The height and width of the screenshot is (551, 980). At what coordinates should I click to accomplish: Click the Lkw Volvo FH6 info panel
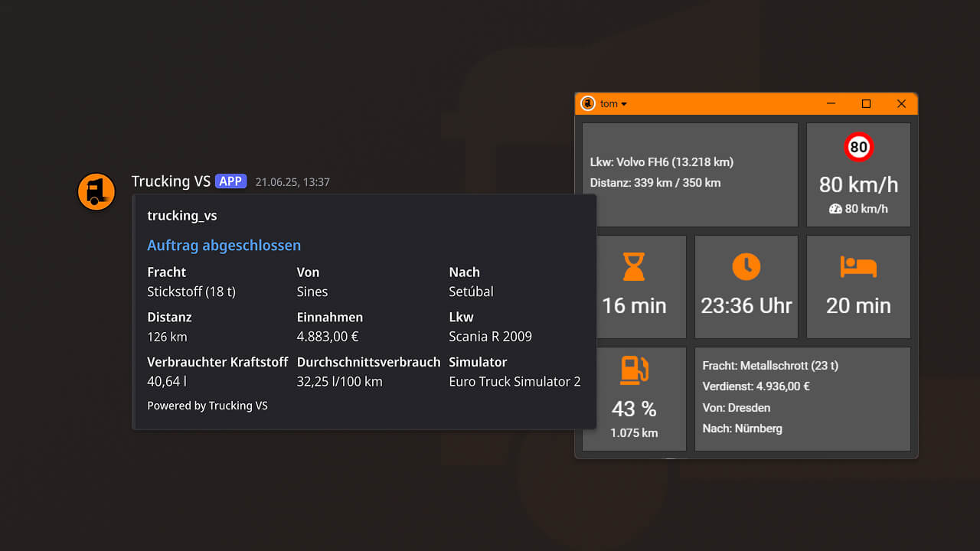coord(690,174)
